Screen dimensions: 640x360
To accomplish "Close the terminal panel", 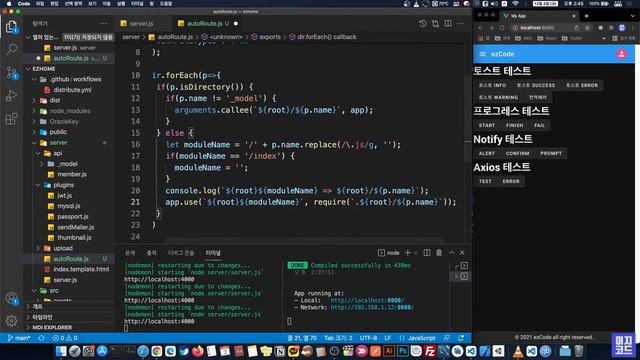I will 462,253.
